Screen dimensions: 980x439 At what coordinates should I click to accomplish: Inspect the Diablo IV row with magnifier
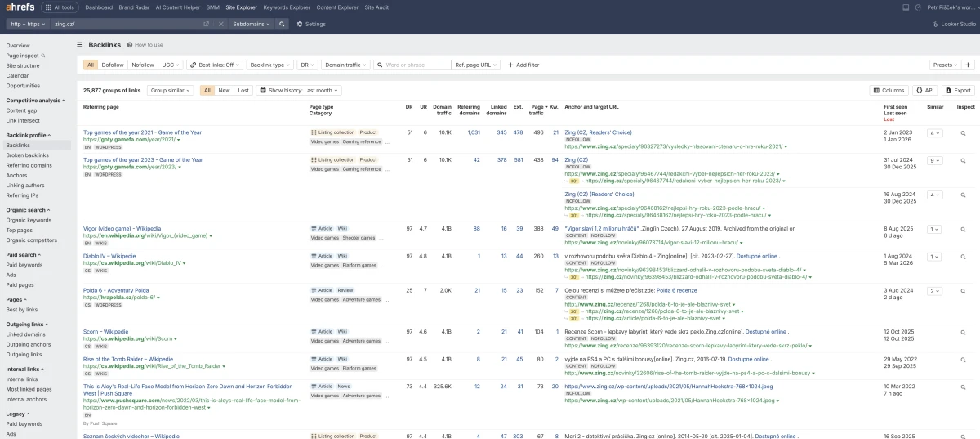(x=963, y=257)
